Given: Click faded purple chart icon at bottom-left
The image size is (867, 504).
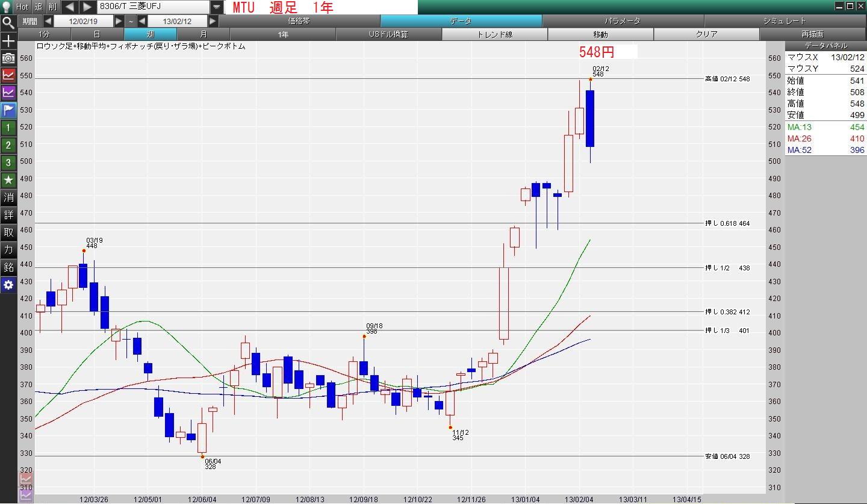Looking at the screenshot, I should 26,496.
